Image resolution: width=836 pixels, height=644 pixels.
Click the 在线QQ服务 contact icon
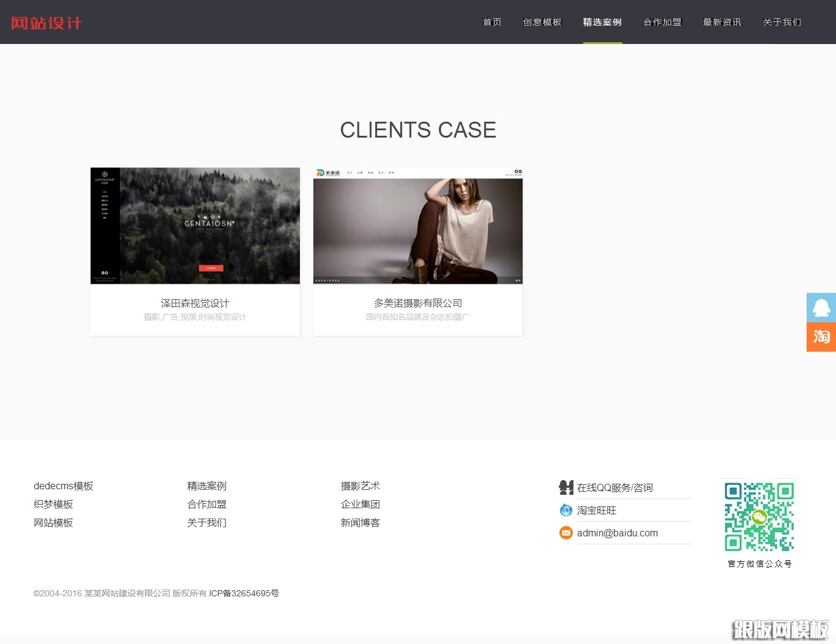pos(565,487)
